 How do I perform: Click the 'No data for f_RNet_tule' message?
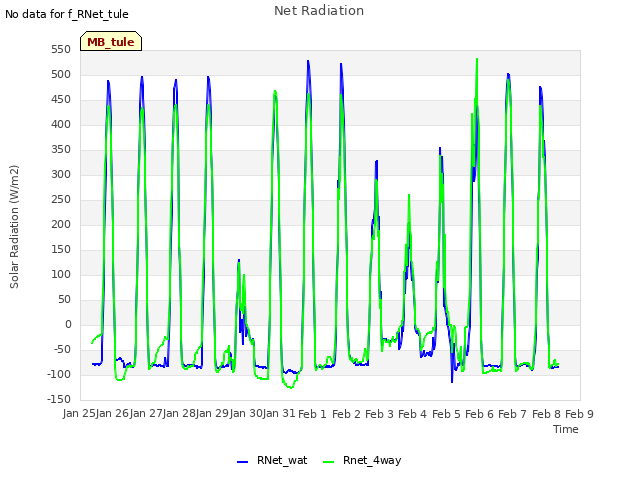(x=67, y=14)
